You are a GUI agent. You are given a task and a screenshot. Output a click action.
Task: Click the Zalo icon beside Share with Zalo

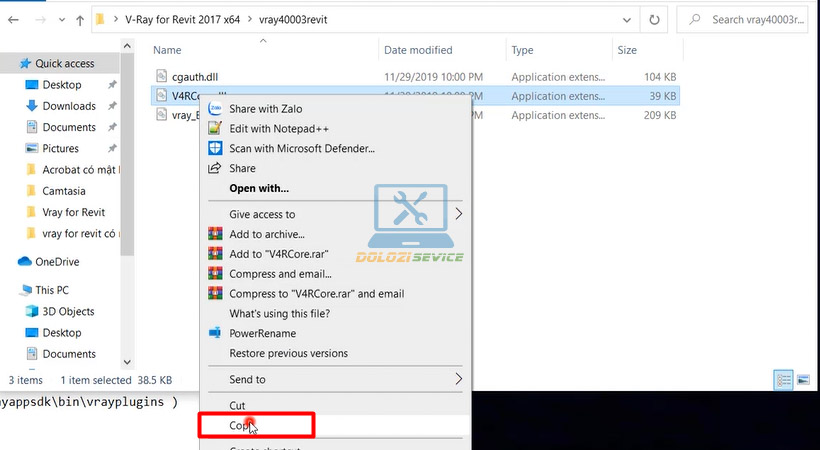click(214, 108)
